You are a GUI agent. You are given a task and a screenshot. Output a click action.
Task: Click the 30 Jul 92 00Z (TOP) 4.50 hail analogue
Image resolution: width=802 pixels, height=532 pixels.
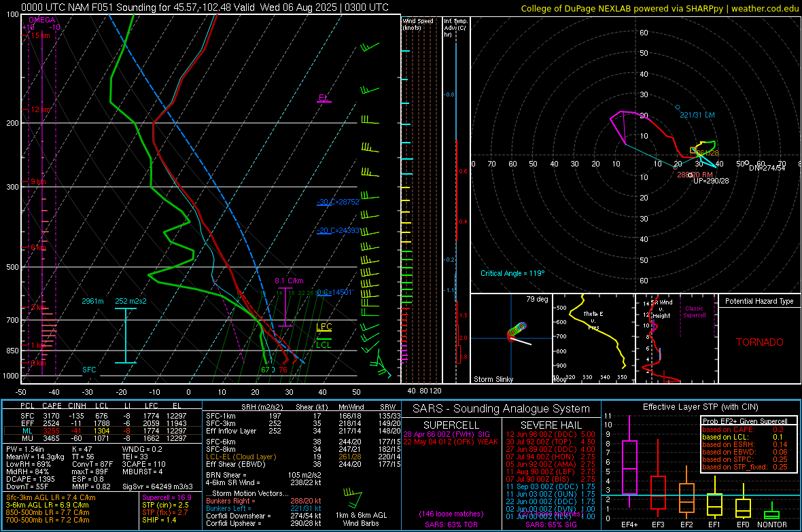pos(551,442)
